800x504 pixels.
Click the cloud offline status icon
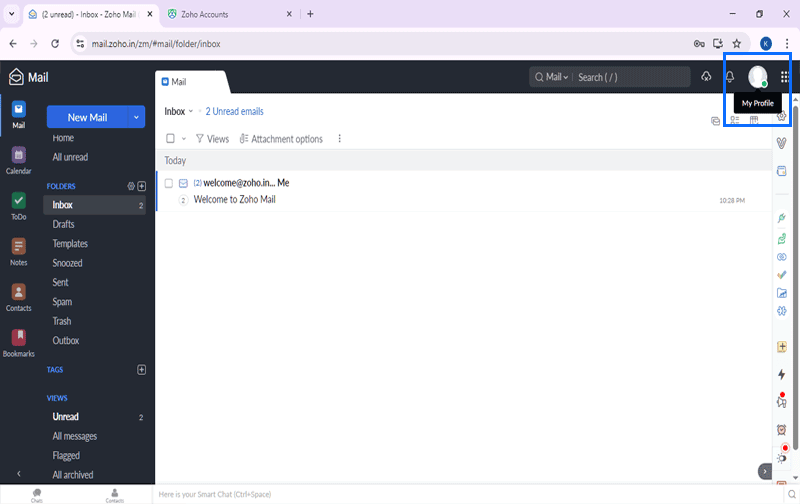pyautogui.click(x=706, y=77)
